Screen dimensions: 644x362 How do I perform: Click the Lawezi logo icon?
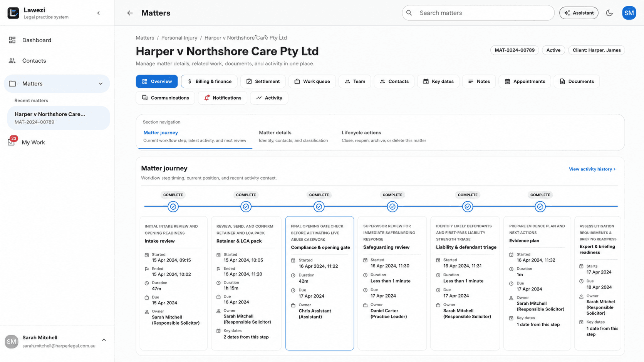[x=13, y=13]
